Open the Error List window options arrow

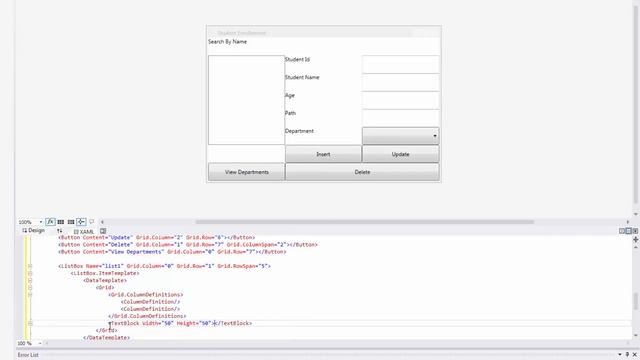click(620, 355)
